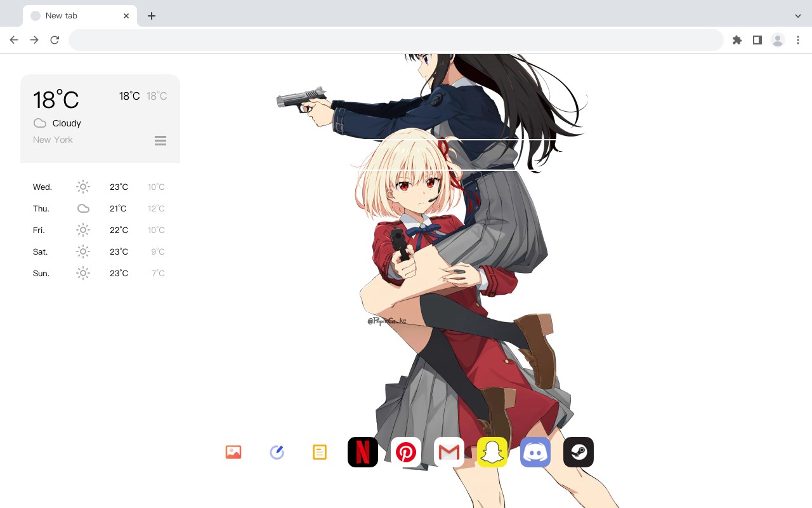The height and width of the screenshot is (508, 812).
Task: Click Saturday's 9°C low temperature
Action: tap(158, 251)
